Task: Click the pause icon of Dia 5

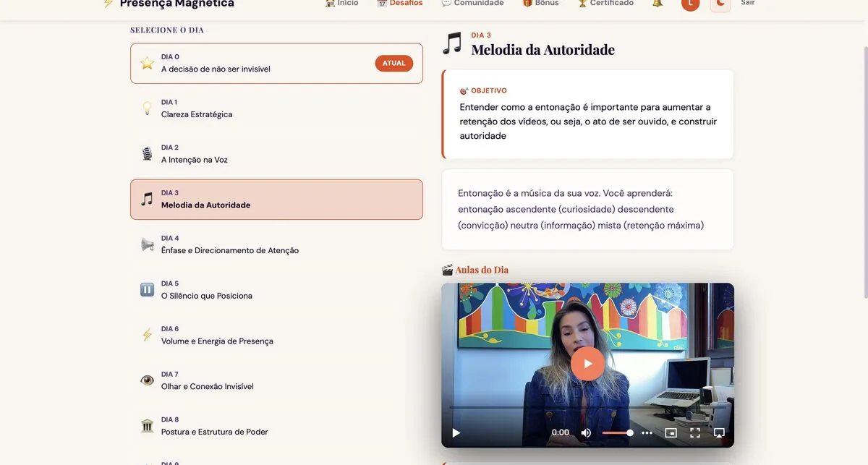Action: [147, 290]
